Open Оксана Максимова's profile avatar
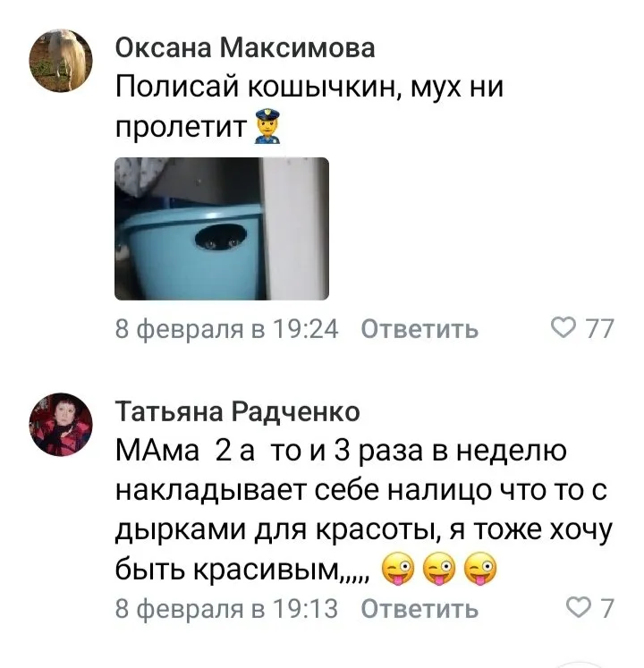Screen dimensions: 644x668 (x=61, y=61)
